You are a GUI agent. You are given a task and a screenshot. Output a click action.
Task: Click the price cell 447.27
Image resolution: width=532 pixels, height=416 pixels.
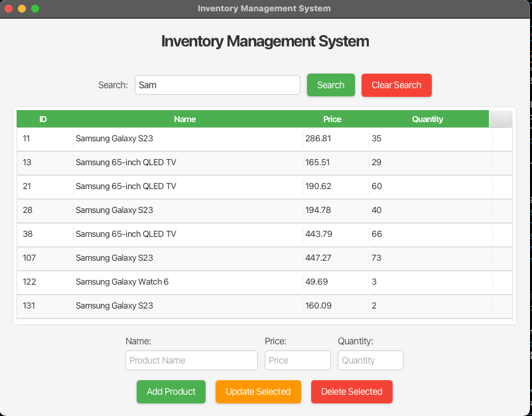pyautogui.click(x=336, y=258)
